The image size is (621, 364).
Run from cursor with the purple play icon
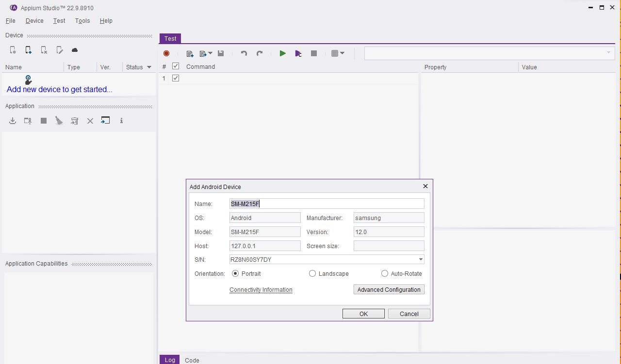pos(298,53)
